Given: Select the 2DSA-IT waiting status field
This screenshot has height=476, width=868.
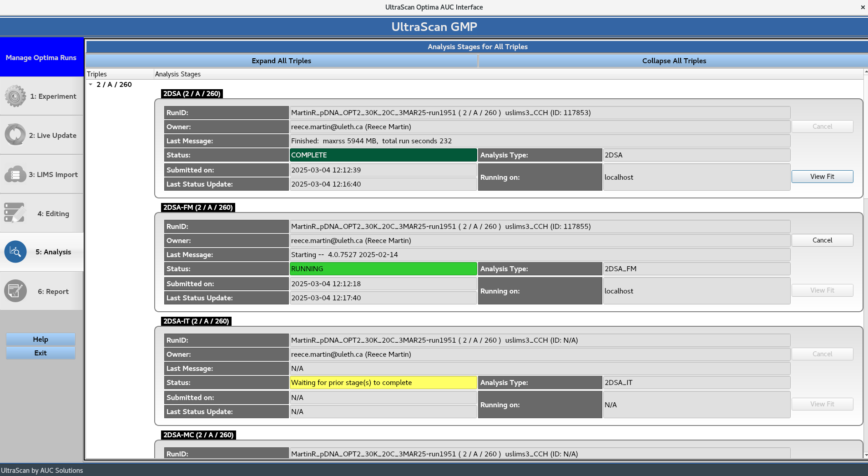Looking at the screenshot, I should (x=383, y=382).
